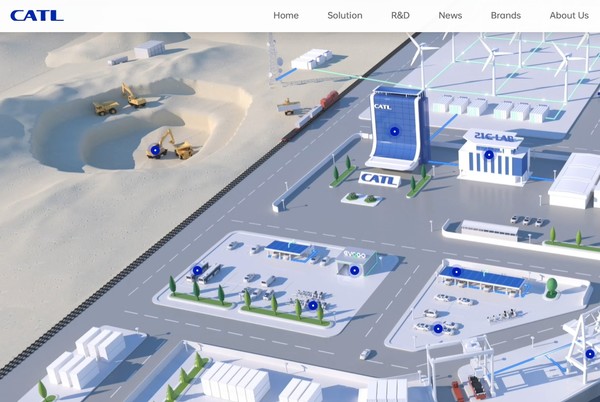Click the CATL ground sign in front of tower
Image resolution: width=600 pixels, height=402 pixels.
click(379, 179)
